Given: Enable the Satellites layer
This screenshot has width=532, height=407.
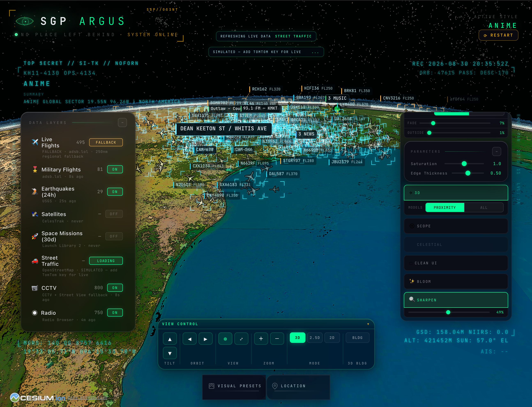Looking at the screenshot, I should [114, 214].
